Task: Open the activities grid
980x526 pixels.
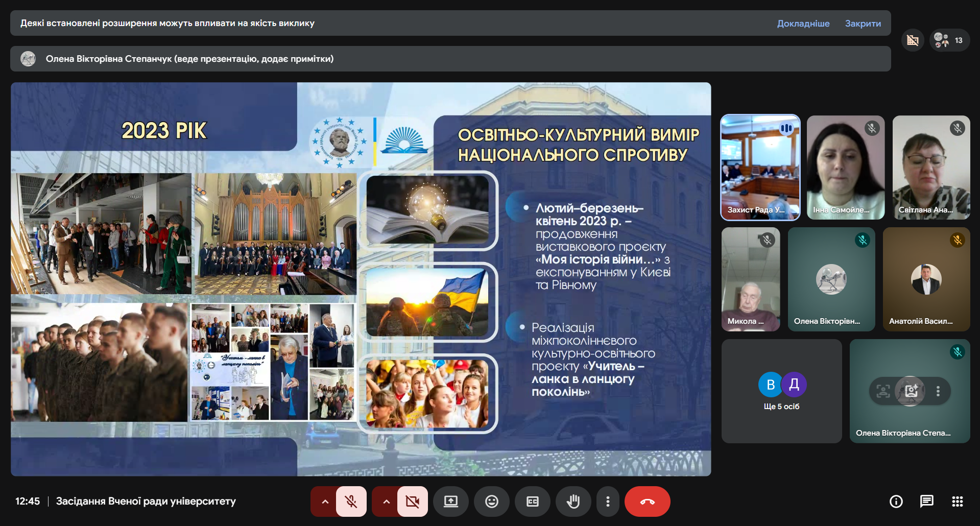Action: click(x=959, y=501)
